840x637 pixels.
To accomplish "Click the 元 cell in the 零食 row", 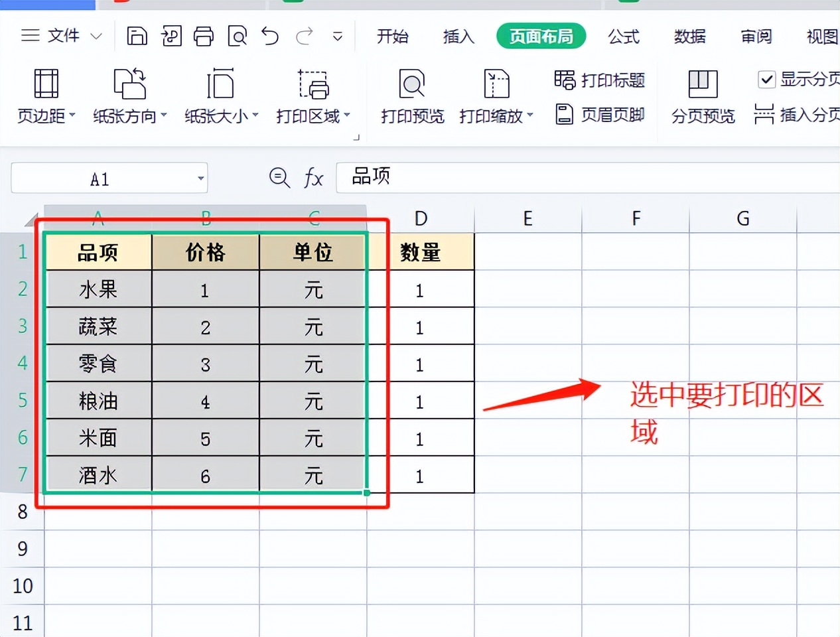I will click(313, 363).
